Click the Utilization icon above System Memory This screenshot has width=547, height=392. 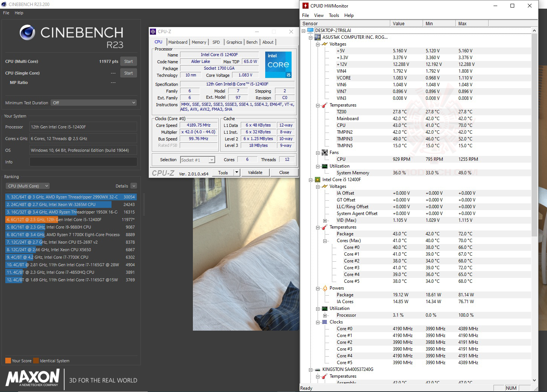point(325,166)
